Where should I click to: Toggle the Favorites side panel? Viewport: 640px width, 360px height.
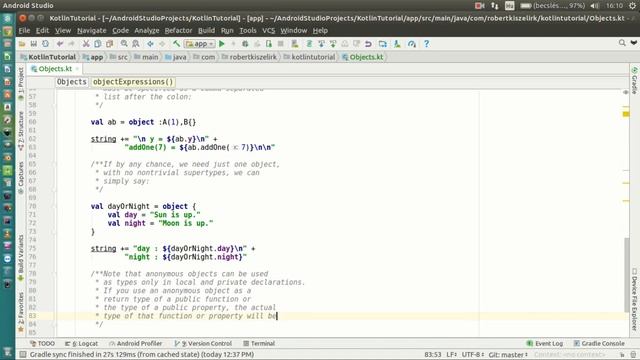(21, 311)
